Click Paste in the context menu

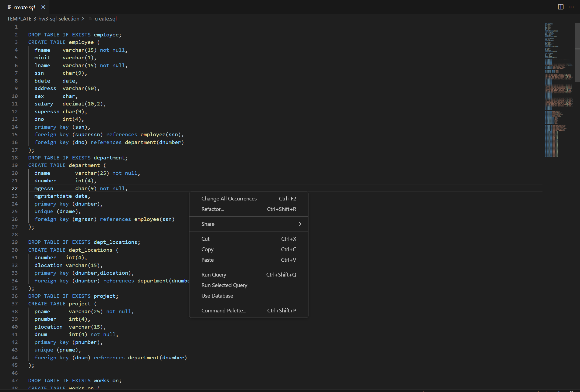pyautogui.click(x=207, y=260)
